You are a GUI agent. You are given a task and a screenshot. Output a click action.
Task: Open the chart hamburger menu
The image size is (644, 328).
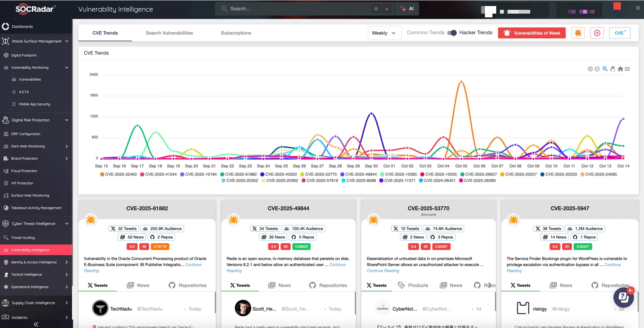tap(627, 69)
